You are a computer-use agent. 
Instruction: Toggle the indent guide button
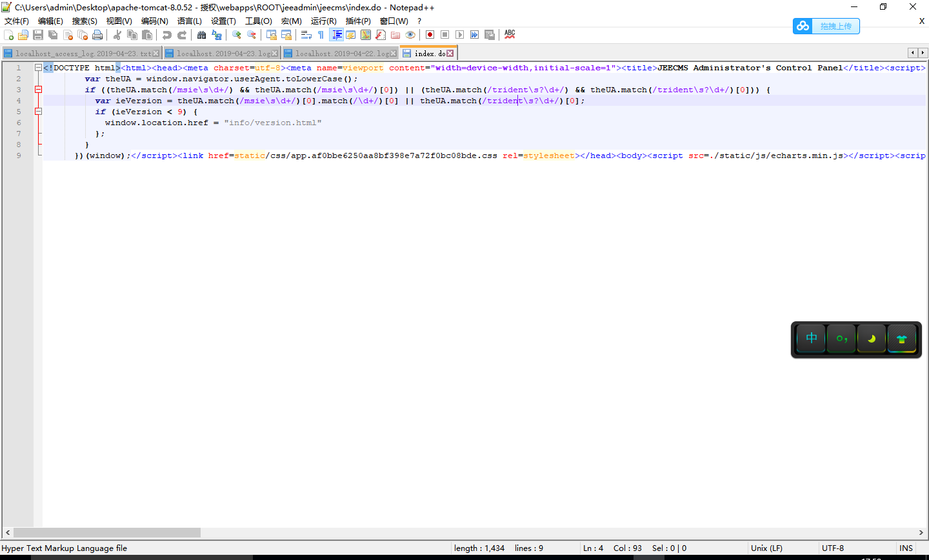click(x=336, y=35)
